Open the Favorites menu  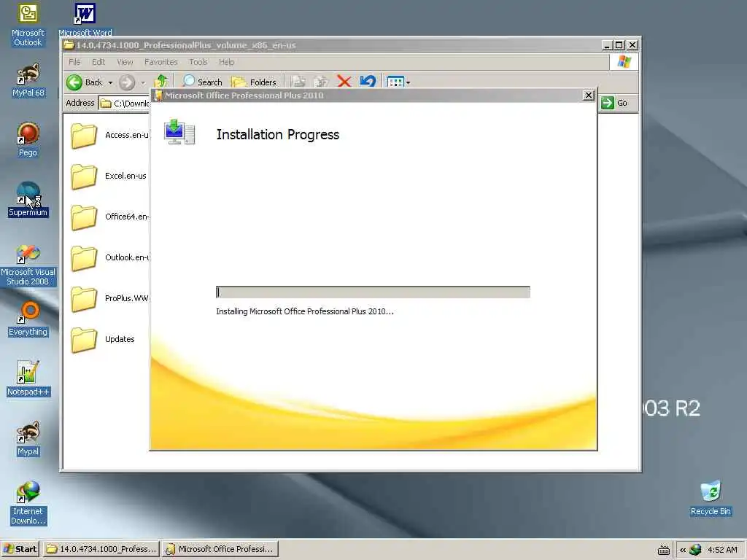pyautogui.click(x=160, y=62)
